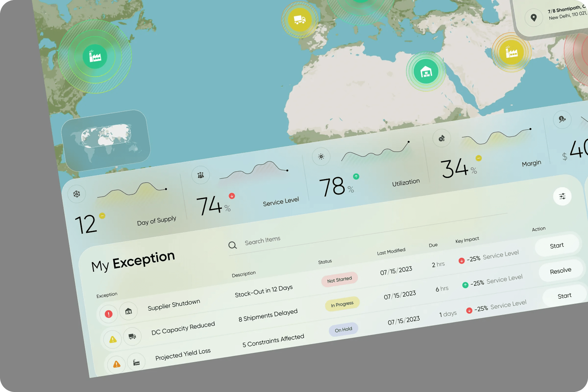588x392 pixels.
Task: Click the world minimap thumbnail
Action: [106, 140]
